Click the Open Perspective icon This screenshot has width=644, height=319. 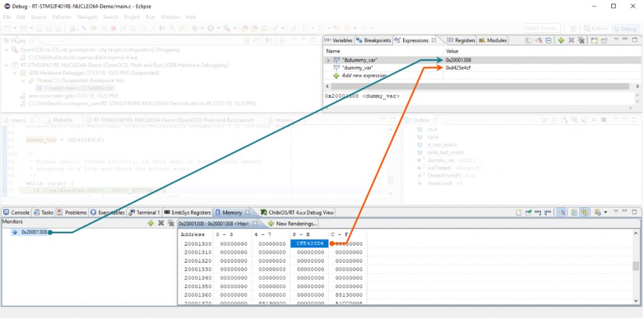click(574, 28)
